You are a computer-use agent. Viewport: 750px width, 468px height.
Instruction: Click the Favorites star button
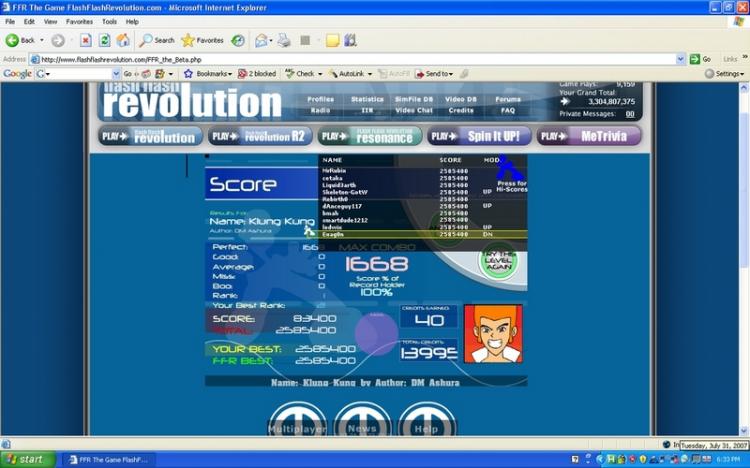[x=202, y=41]
